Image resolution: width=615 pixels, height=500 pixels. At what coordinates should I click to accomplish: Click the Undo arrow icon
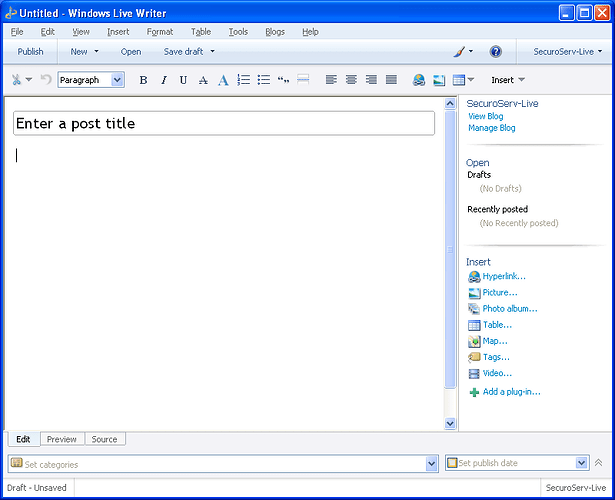click(x=46, y=80)
